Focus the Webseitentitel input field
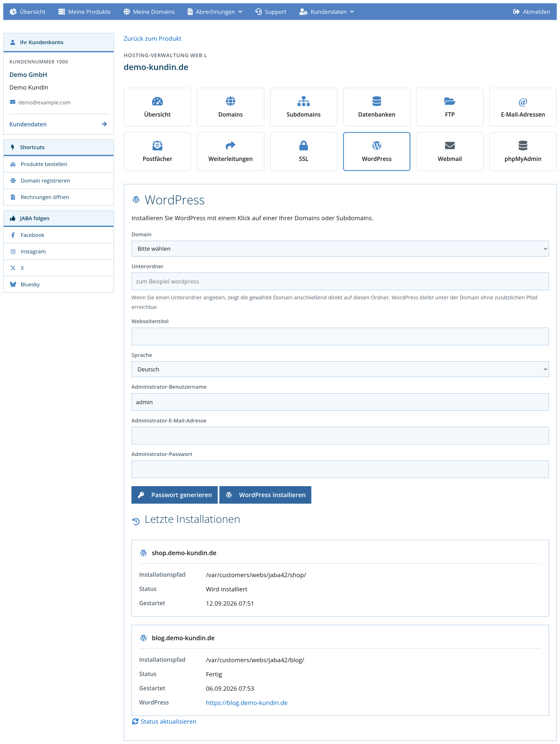 tap(340, 336)
